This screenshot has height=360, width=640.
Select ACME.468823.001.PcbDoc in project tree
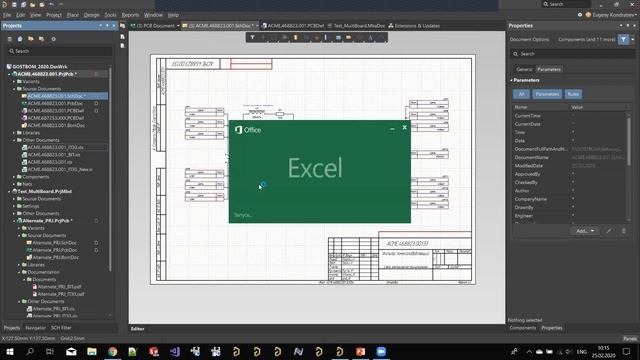point(55,104)
